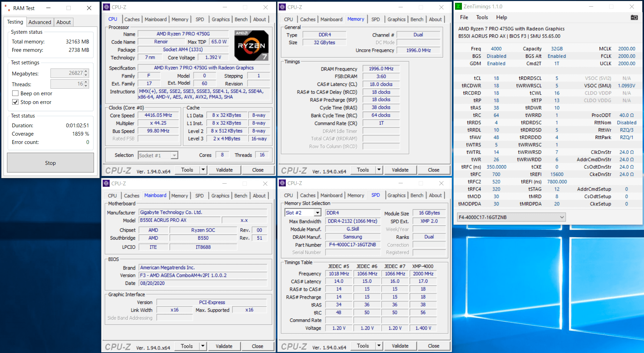Screen dimensions: 644x353
Task: Click the Free memory value '2738 MB'
Action: tap(79, 50)
